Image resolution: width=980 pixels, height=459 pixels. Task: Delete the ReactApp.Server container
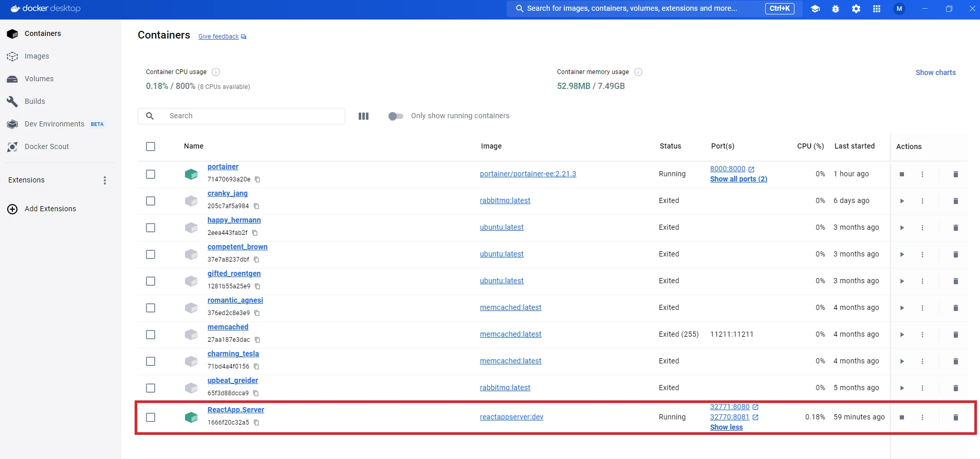[955, 417]
